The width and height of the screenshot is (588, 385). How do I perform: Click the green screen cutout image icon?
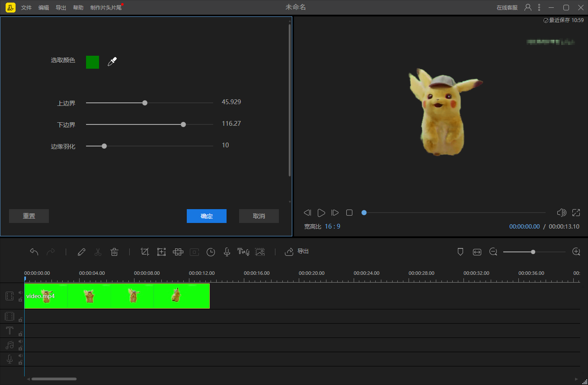(260, 252)
